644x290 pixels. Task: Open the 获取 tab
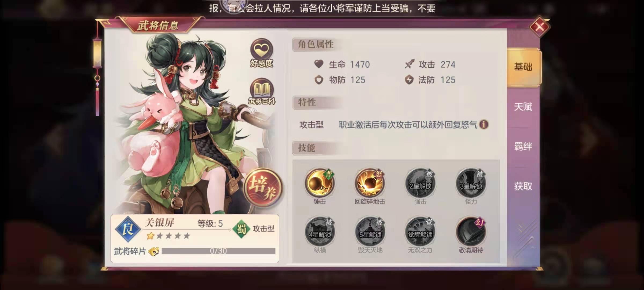point(523,186)
